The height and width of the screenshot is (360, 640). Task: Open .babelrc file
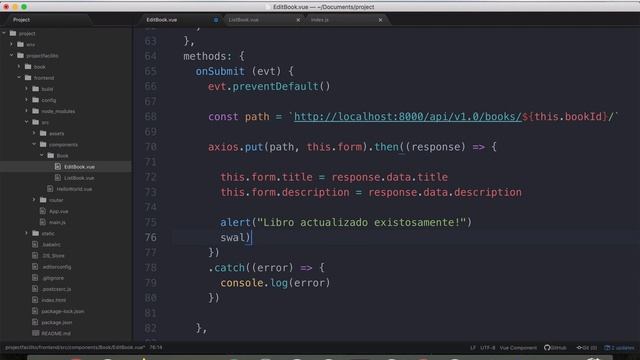(x=51, y=244)
